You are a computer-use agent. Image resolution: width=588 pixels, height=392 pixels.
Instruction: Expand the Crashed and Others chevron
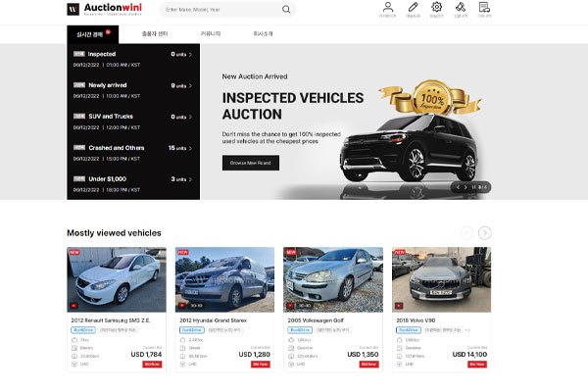[190, 149]
